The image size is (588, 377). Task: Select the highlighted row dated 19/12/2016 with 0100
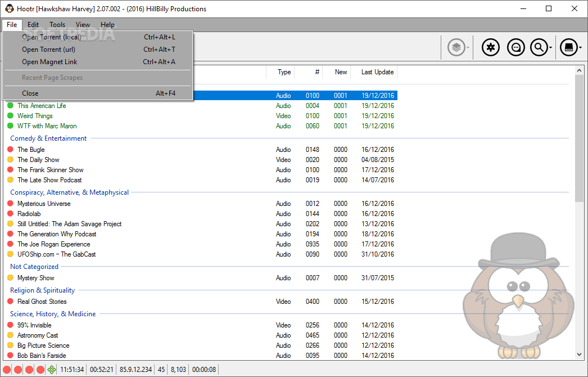296,96
